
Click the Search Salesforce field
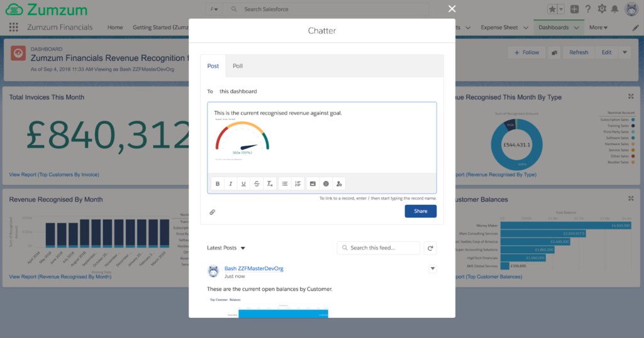click(x=326, y=9)
